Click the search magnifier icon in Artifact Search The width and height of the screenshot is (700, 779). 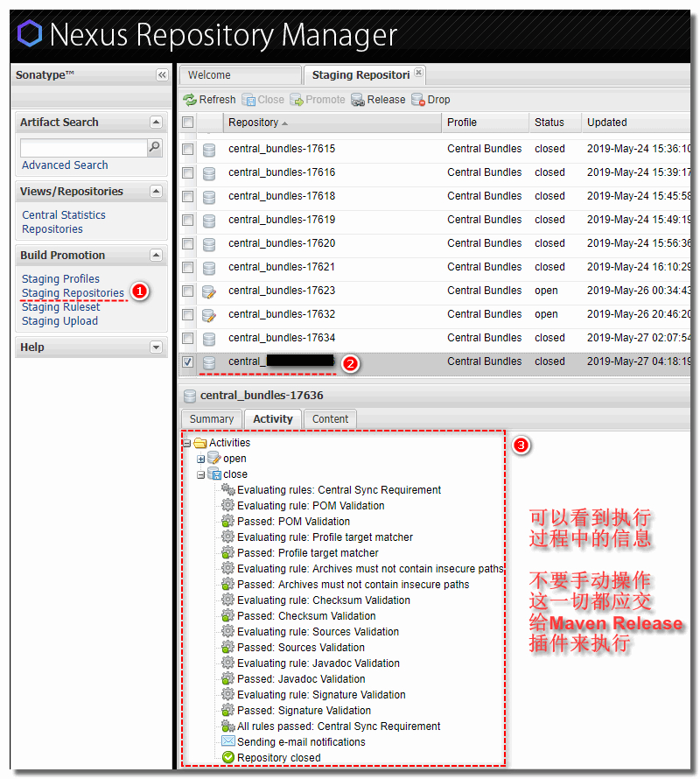(x=155, y=147)
